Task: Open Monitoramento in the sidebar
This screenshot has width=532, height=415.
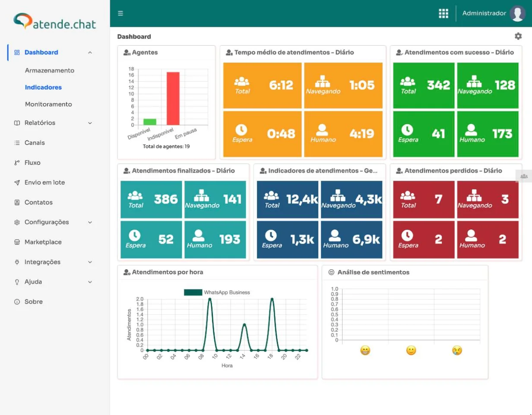Action: (x=48, y=104)
